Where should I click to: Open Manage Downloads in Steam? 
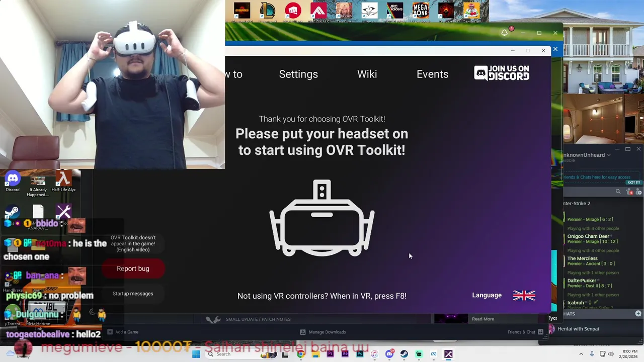pyautogui.click(x=323, y=332)
